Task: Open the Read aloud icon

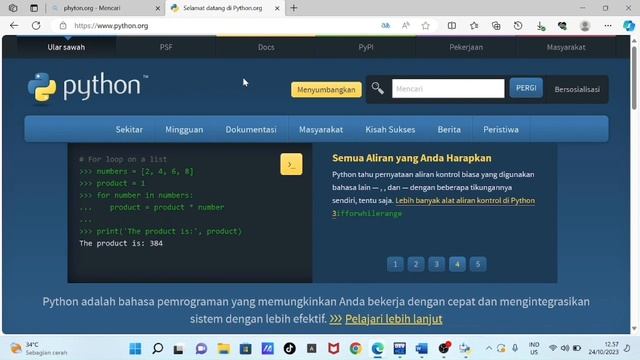Action: pyautogui.click(x=406, y=26)
